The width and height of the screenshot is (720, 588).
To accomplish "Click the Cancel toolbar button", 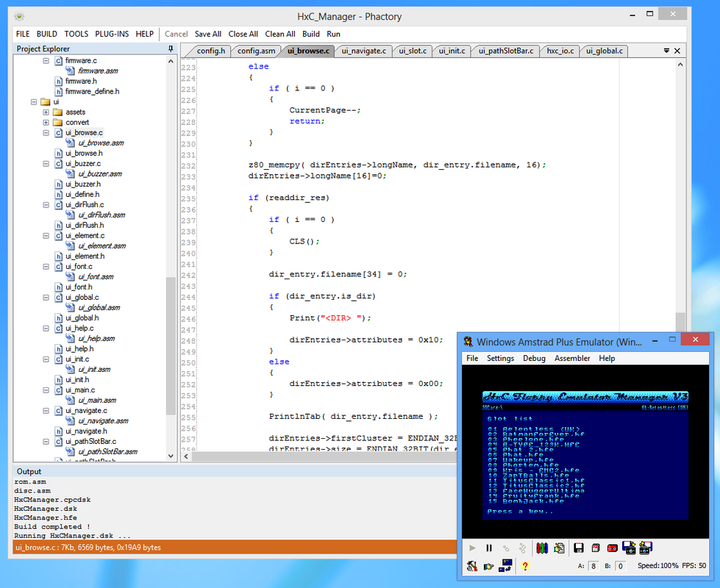I will click(x=177, y=34).
